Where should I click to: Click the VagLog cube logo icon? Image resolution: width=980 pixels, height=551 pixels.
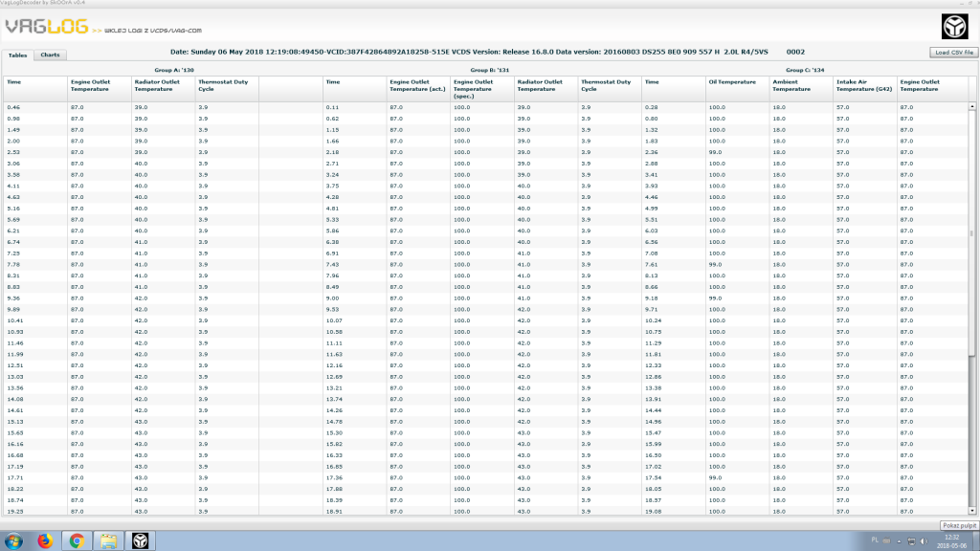pos(954,27)
